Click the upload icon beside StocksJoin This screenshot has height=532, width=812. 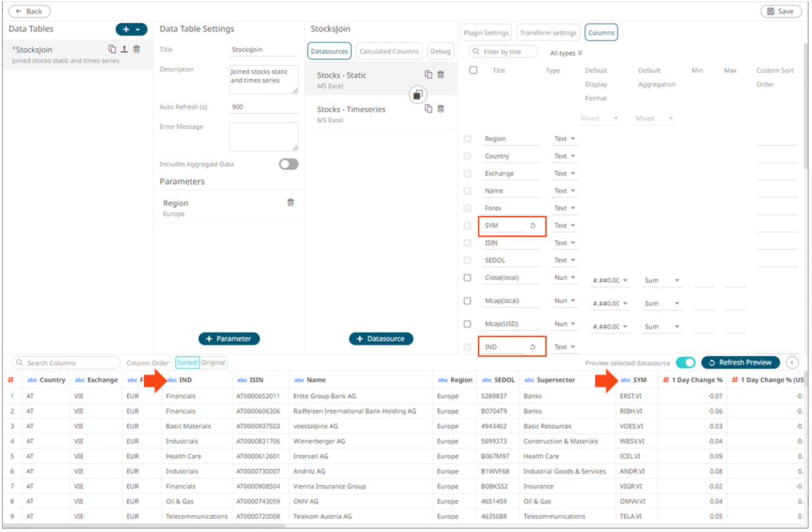[x=124, y=49]
